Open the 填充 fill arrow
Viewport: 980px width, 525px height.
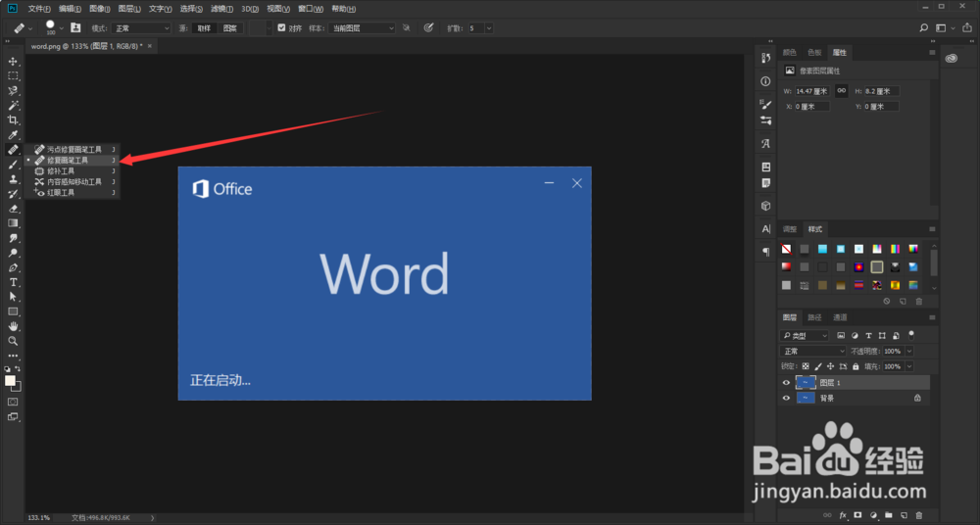point(909,366)
